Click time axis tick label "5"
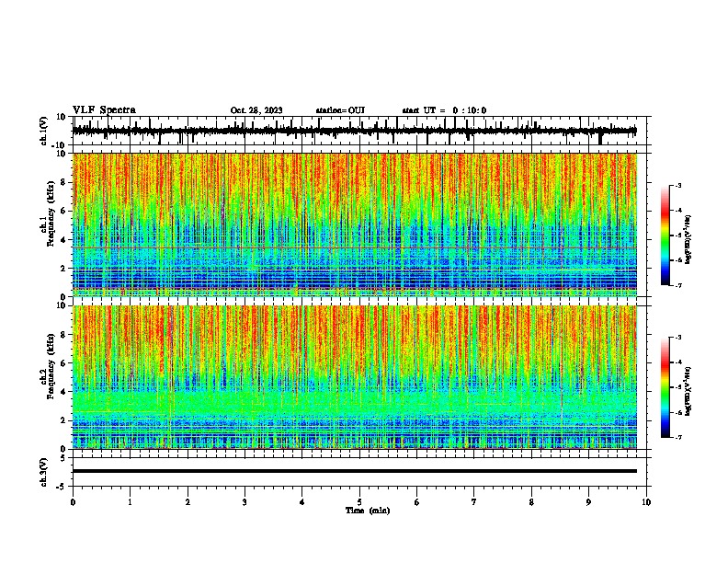 tap(359, 502)
